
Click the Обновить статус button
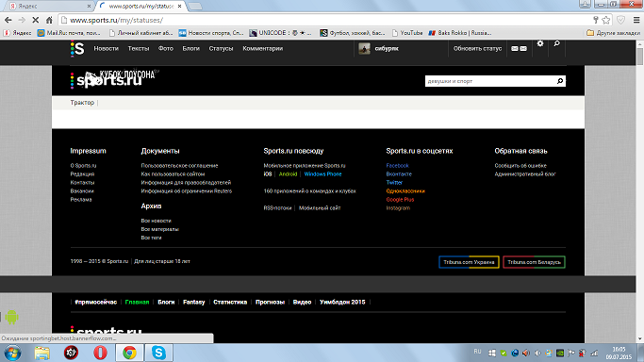tap(477, 48)
